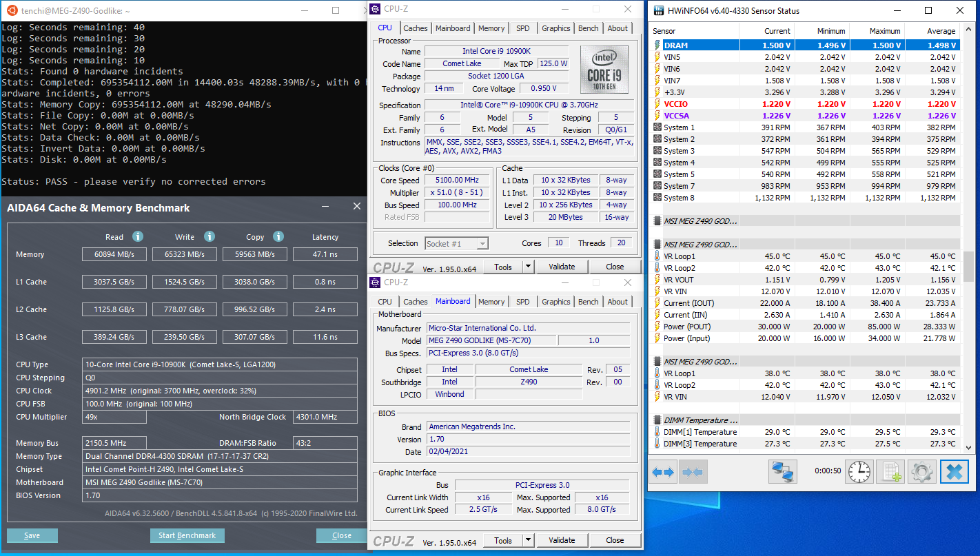Select the DIMM[3] Temperature row

pyautogui.click(x=805, y=444)
